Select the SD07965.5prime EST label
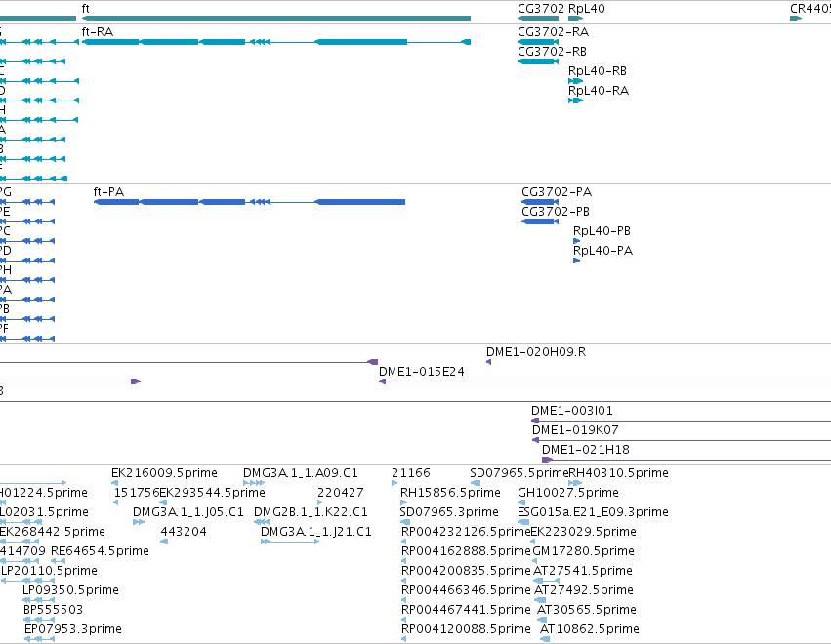The width and height of the screenshot is (831, 644). 519,473
